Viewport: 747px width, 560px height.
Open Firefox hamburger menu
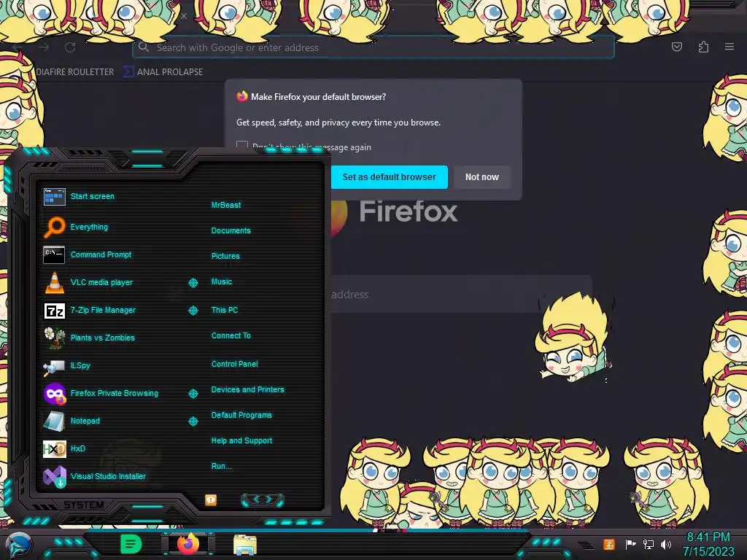coord(729,47)
